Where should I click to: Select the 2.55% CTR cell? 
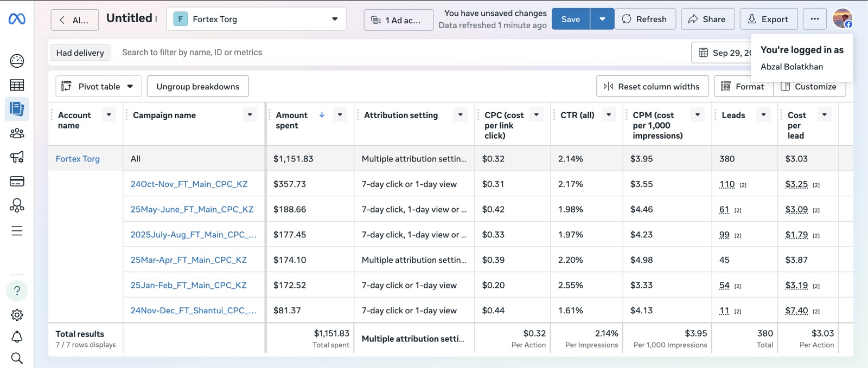[x=586, y=285]
